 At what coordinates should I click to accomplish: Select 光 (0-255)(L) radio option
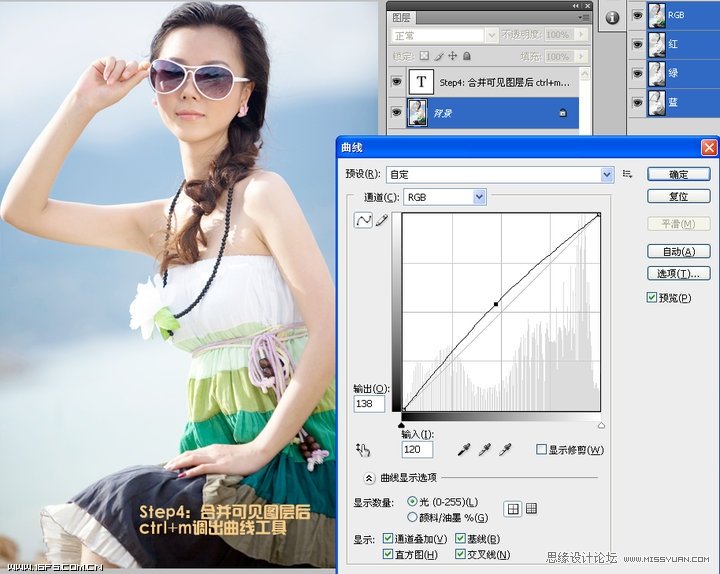(412, 501)
